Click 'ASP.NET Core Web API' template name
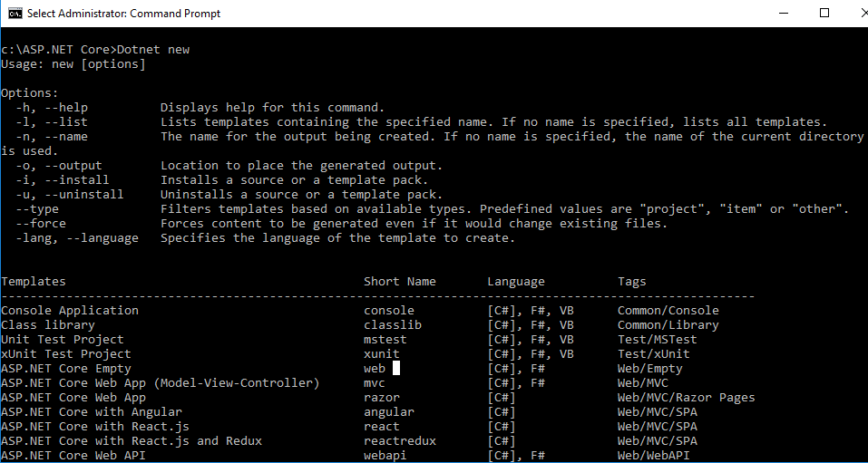 coord(73,455)
